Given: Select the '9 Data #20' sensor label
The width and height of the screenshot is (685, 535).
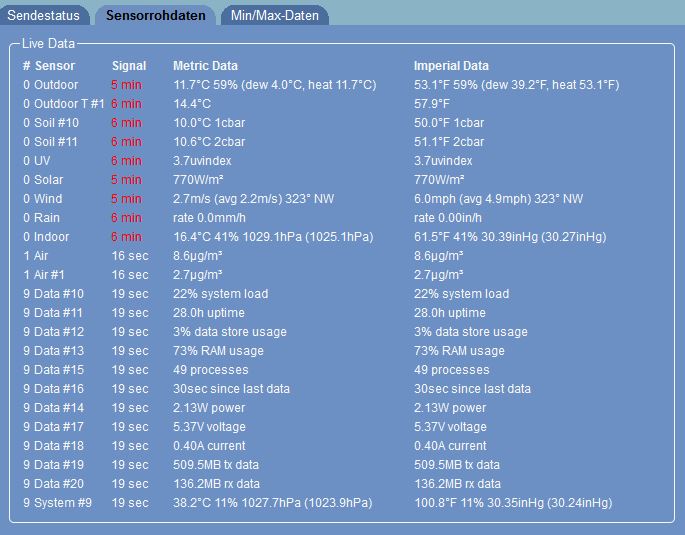Looking at the screenshot, I should coord(53,484).
